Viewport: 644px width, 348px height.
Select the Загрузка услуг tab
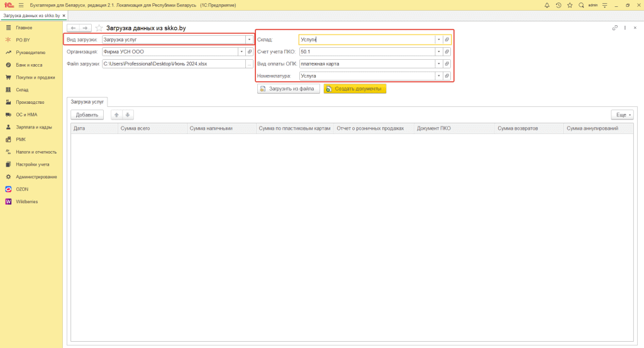(87, 101)
